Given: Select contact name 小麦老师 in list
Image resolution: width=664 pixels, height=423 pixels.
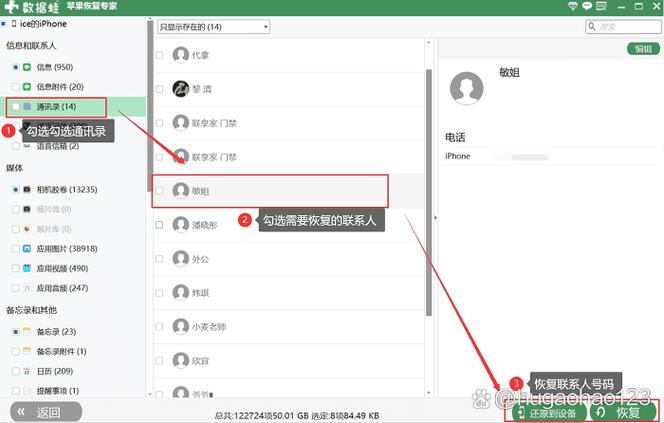Looking at the screenshot, I should coord(209,326).
